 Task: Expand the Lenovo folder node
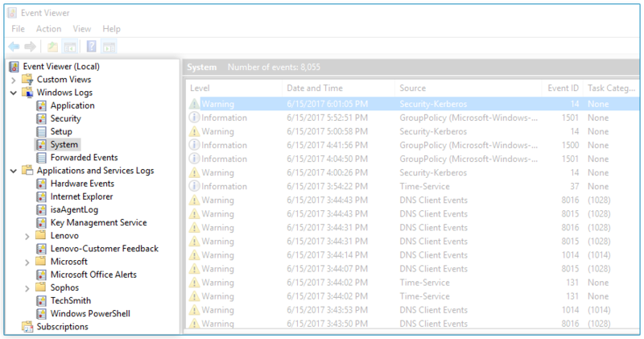(27, 236)
